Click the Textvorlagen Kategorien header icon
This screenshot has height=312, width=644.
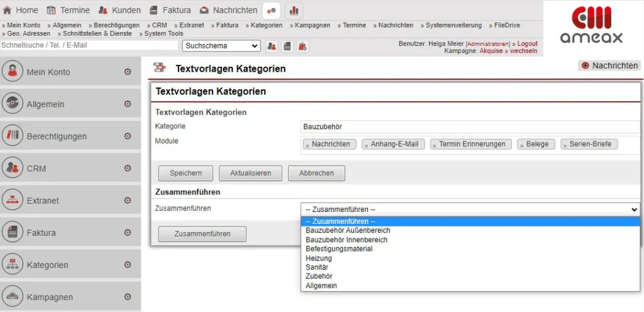coord(159,68)
